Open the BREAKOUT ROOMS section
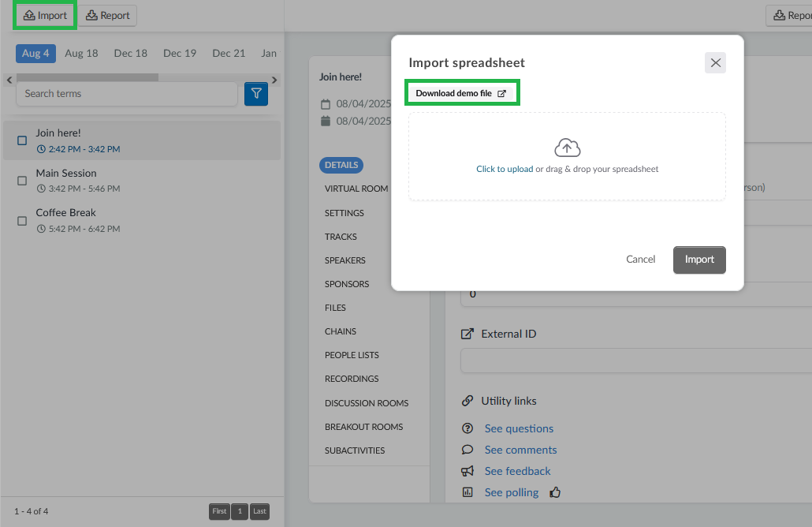Image resolution: width=812 pixels, height=527 pixels. [x=364, y=427]
